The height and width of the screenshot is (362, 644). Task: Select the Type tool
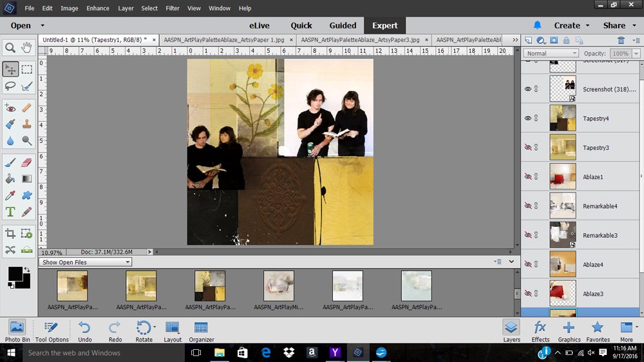click(x=10, y=212)
